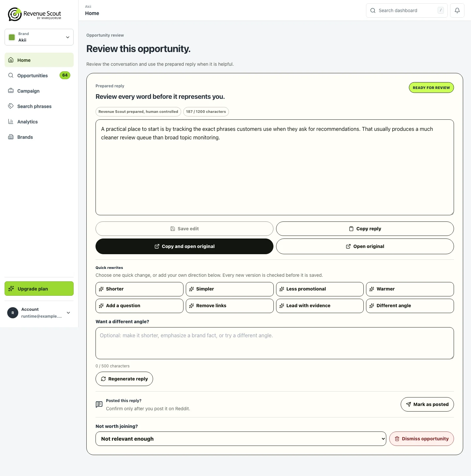
Task: Apply the Less promotional rewrite
Action: [320, 289]
